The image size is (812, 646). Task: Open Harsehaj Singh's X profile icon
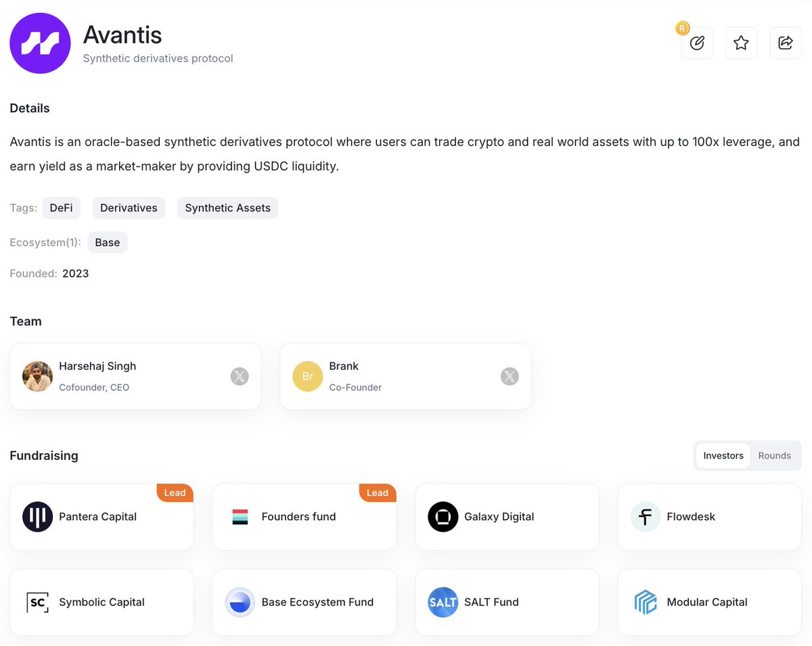(240, 376)
